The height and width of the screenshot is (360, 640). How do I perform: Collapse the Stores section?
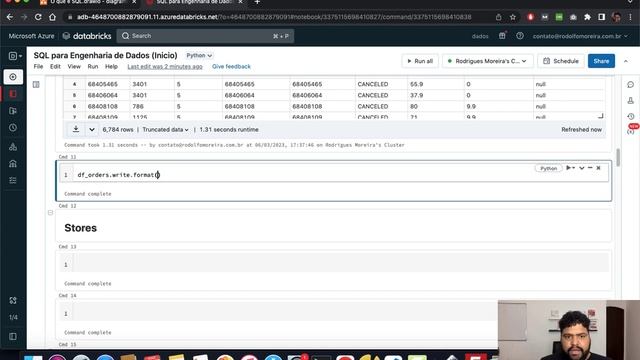[51, 213]
